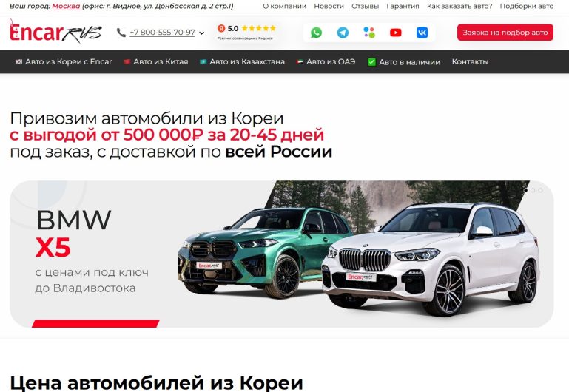569x392 pixels.
Task: Open the YouTube channel icon
Action: coord(396,33)
